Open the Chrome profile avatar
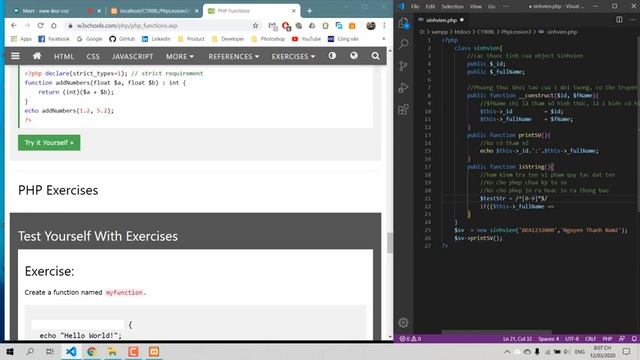The width and height of the screenshot is (640, 360). [371, 26]
